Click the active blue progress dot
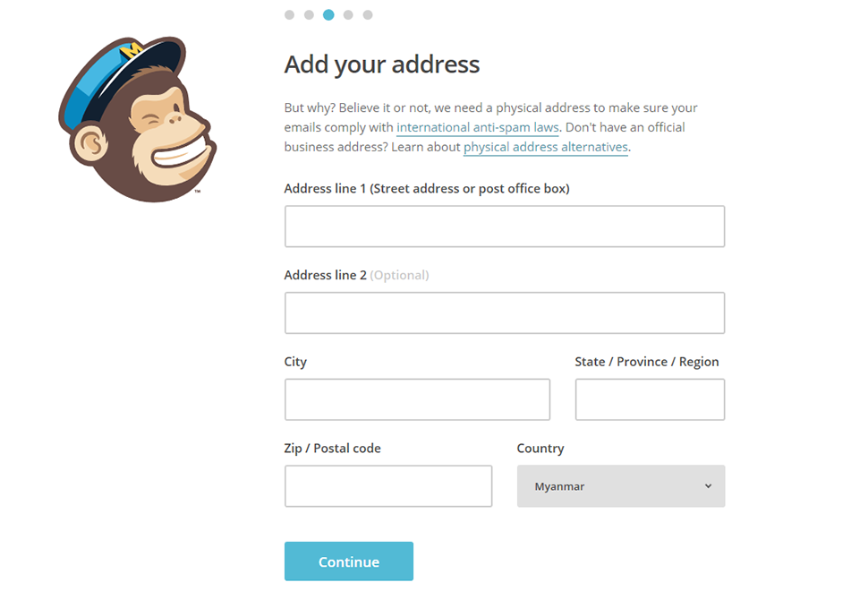 coord(328,14)
